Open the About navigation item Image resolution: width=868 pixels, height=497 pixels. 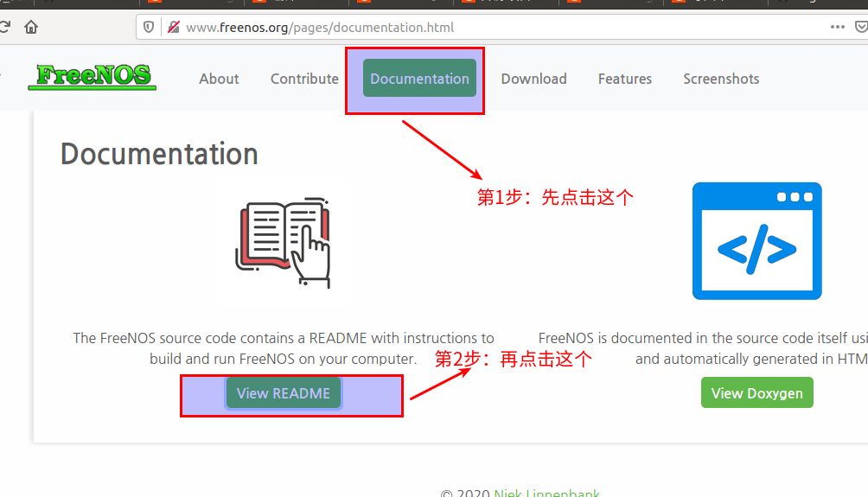tap(219, 79)
